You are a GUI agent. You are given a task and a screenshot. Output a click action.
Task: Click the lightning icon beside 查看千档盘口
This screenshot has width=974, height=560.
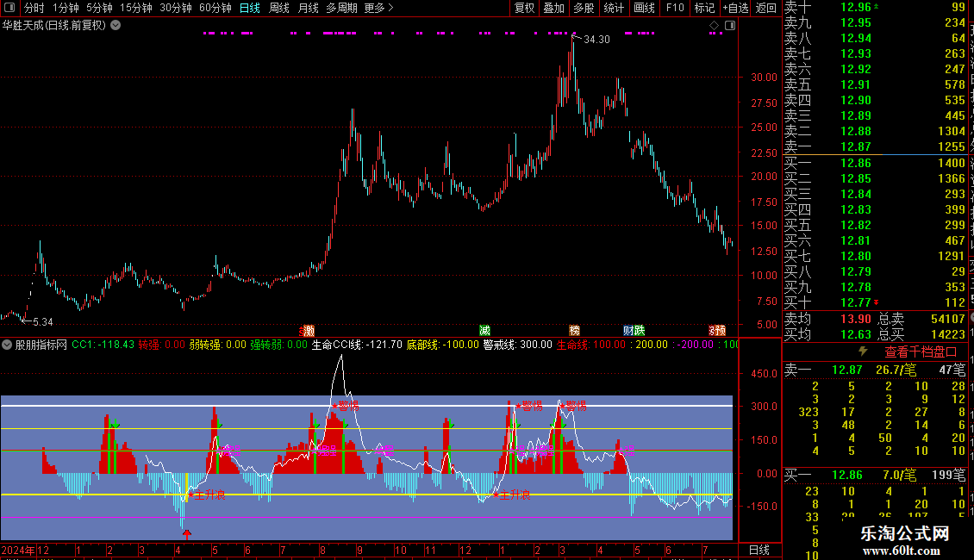pyautogui.click(x=863, y=352)
